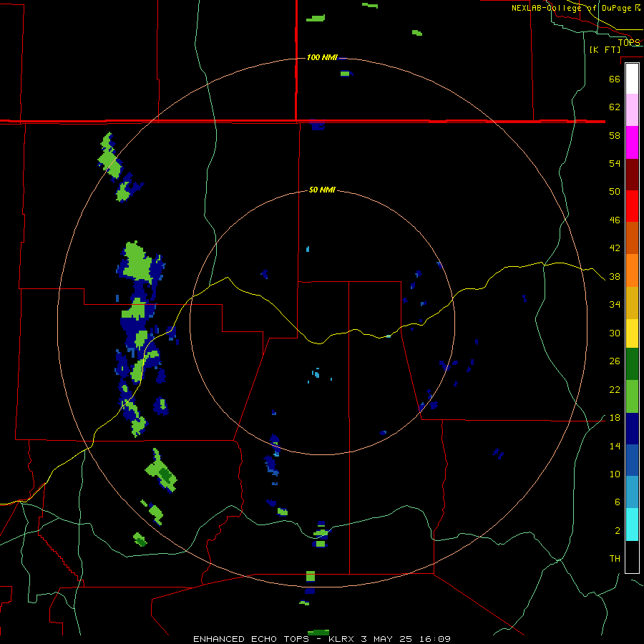The height and width of the screenshot is (644, 644).
Task: Click the 14 legend value
Action: (615, 446)
